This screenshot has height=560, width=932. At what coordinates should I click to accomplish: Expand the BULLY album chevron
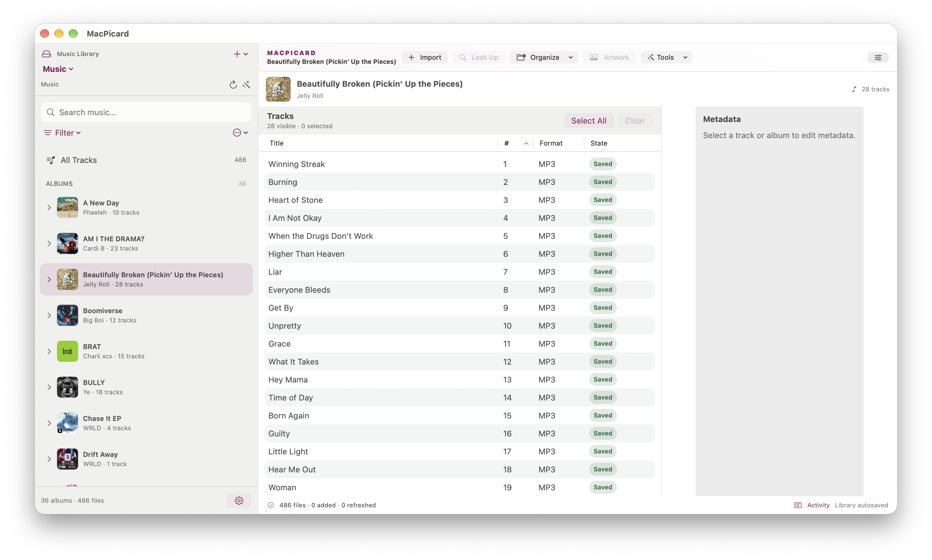[x=49, y=387]
